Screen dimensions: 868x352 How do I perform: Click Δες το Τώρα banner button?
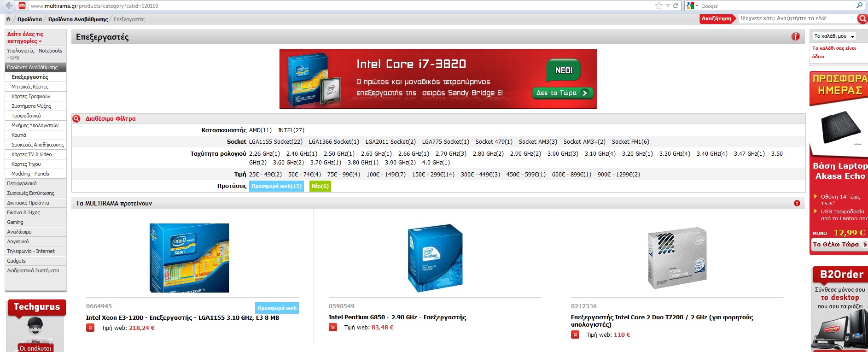pyautogui.click(x=562, y=93)
